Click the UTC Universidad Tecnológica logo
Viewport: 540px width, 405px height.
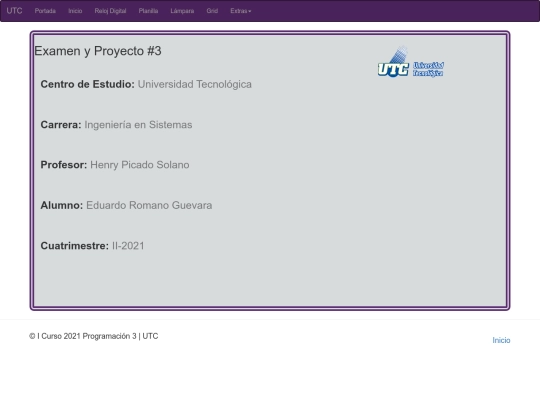[x=411, y=62]
